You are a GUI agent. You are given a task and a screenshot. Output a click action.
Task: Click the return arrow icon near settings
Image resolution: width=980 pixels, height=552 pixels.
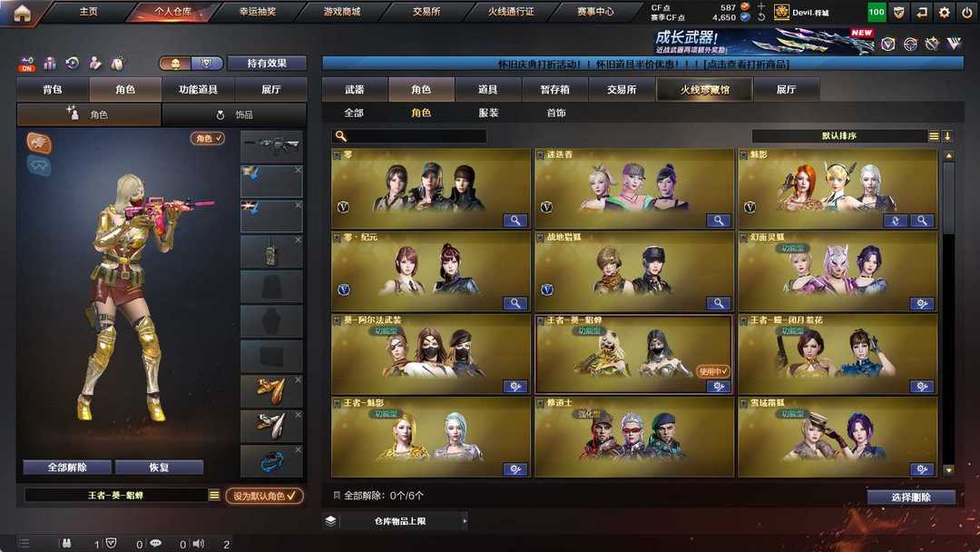(922, 12)
